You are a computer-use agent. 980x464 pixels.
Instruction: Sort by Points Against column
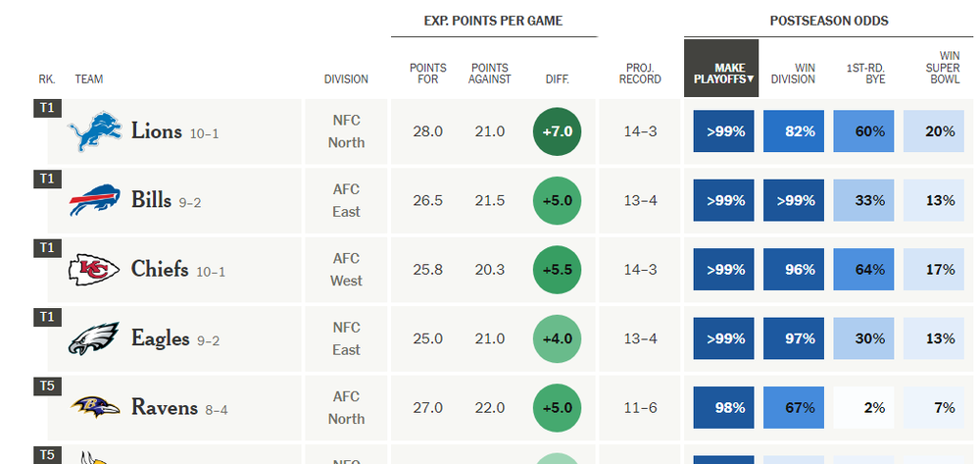(x=489, y=74)
